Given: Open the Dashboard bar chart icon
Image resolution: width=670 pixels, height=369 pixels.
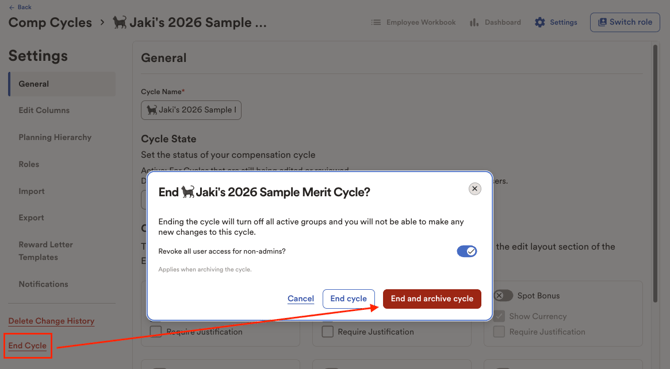Looking at the screenshot, I should (x=474, y=22).
